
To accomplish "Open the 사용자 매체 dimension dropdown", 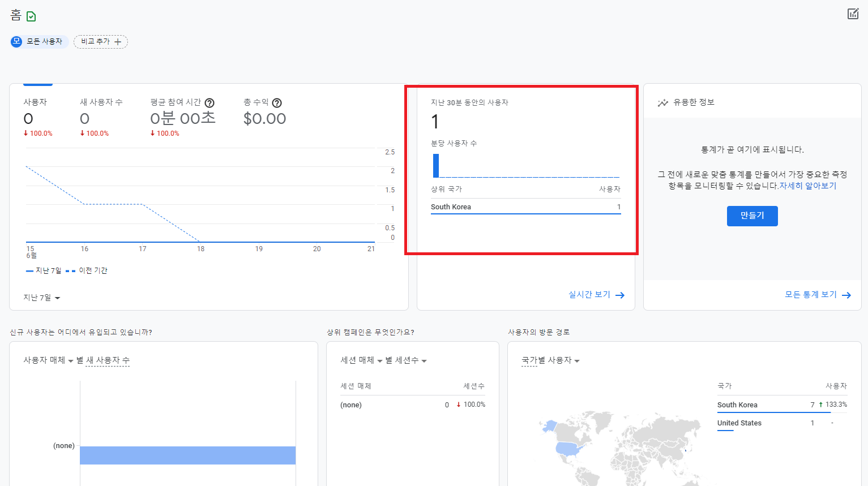I will point(48,360).
